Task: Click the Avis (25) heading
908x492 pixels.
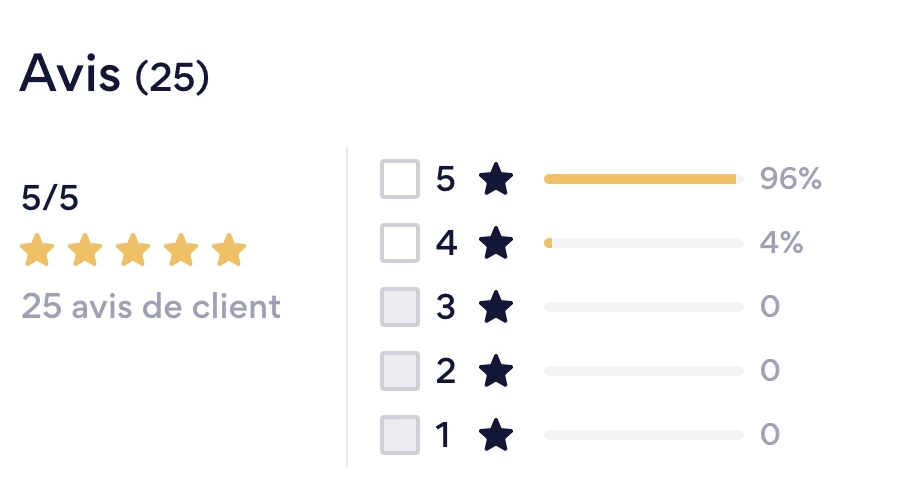Action: (114, 74)
